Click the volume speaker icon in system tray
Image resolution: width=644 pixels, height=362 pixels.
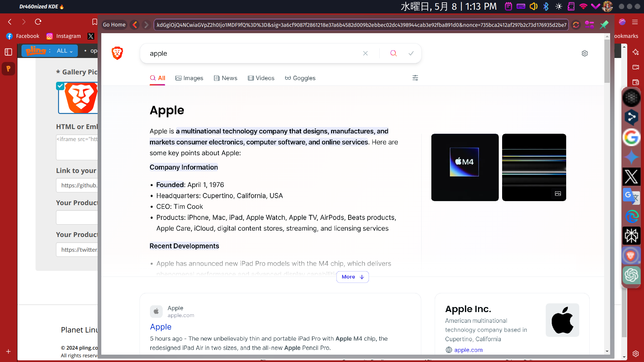click(x=533, y=6)
